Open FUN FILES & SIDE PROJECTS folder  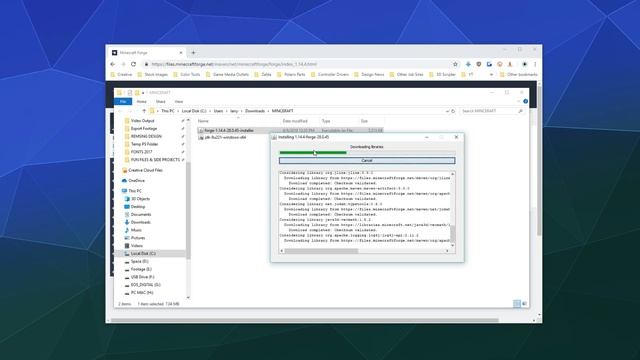[155, 160]
